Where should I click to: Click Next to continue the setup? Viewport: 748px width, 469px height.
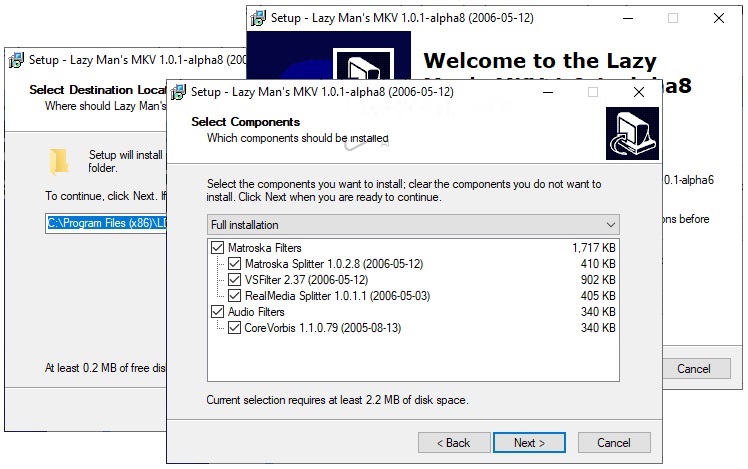click(529, 442)
